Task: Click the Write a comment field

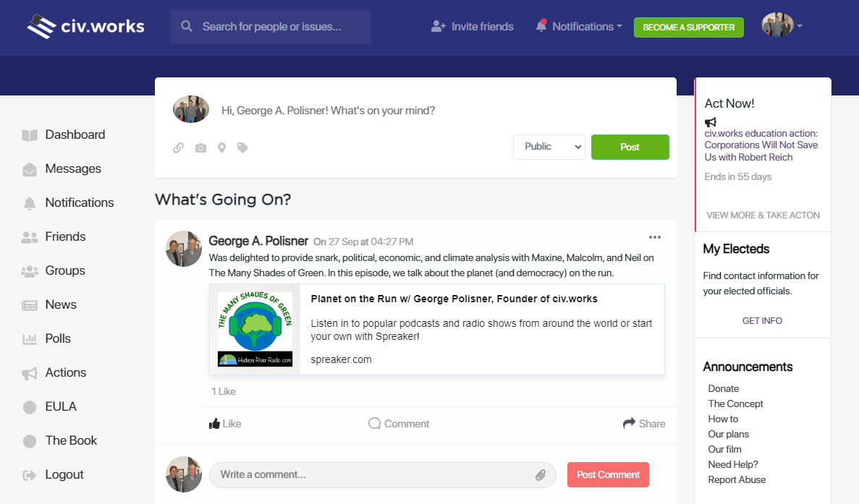Action: [373, 475]
